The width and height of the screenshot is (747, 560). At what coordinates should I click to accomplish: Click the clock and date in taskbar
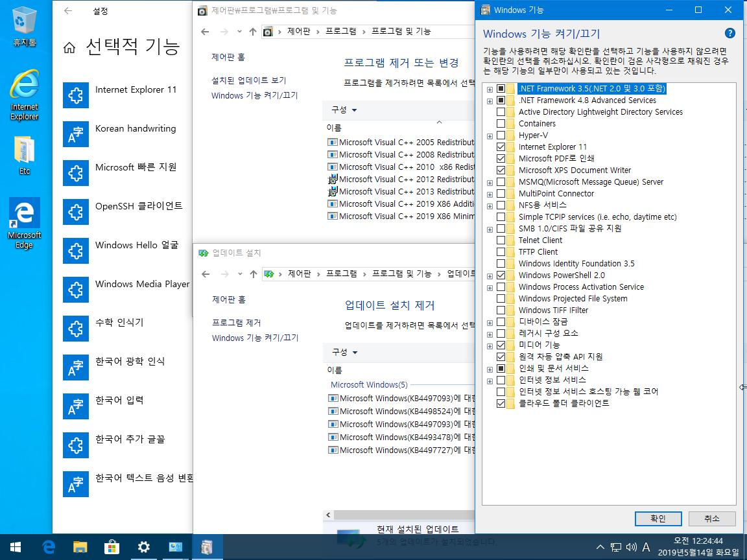tap(698, 547)
